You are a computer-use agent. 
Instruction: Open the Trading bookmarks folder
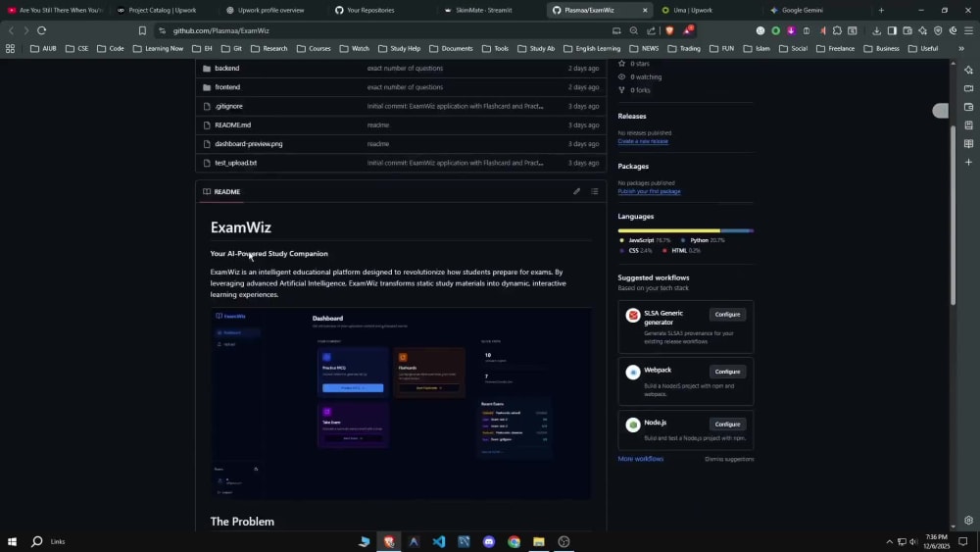[684, 49]
